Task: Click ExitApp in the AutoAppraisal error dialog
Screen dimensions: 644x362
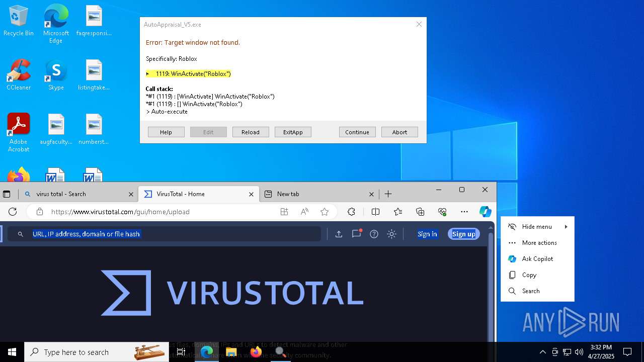Action: 293,132
